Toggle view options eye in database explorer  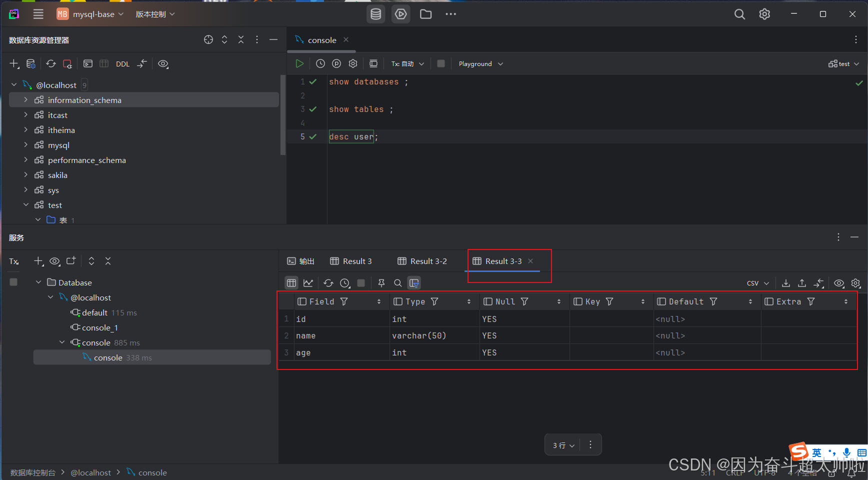(x=163, y=63)
